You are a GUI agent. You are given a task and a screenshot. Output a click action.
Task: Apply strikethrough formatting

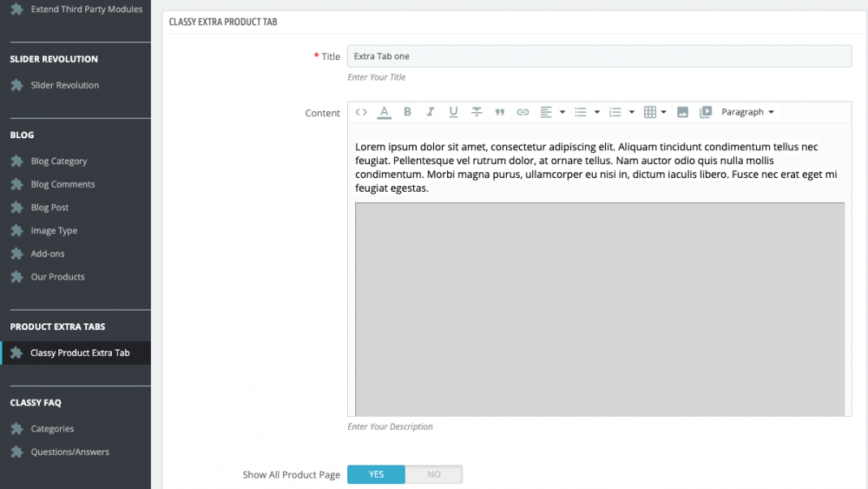477,112
